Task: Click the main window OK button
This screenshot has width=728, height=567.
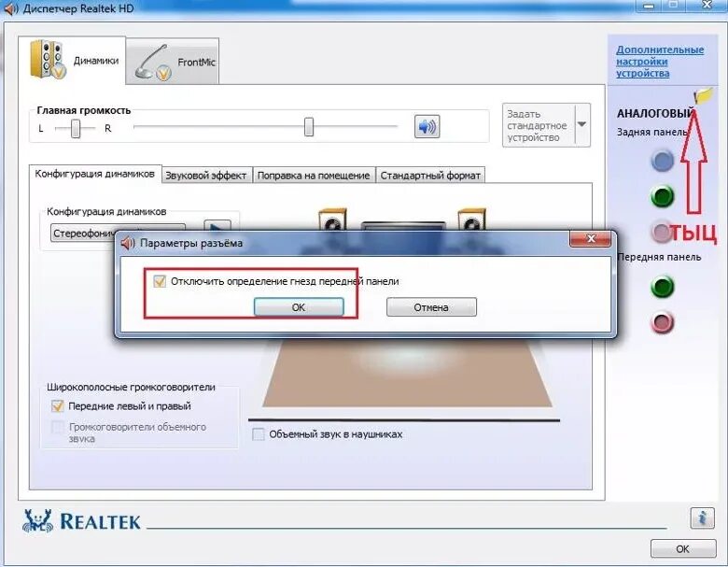Action: pyautogui.click(x=683, y=549)
